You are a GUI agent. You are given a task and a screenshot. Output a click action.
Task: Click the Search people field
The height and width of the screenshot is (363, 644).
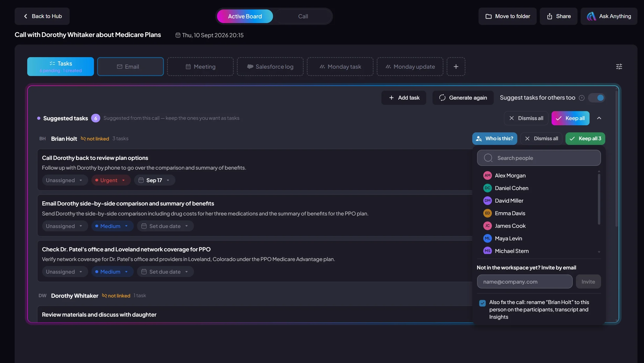539,158
